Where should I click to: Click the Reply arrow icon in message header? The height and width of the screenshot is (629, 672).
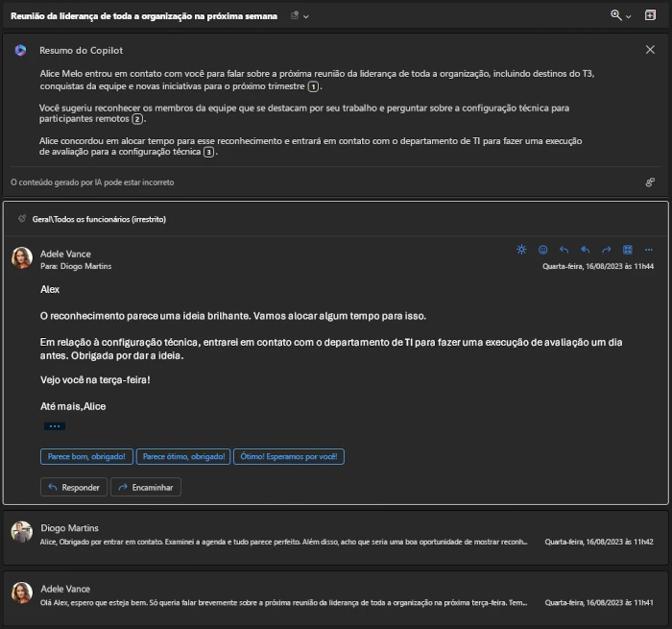[564, 250]
